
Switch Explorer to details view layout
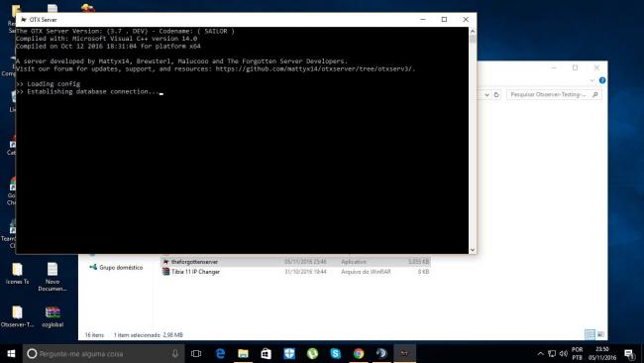pyautogui.click(x=590, y=334)
